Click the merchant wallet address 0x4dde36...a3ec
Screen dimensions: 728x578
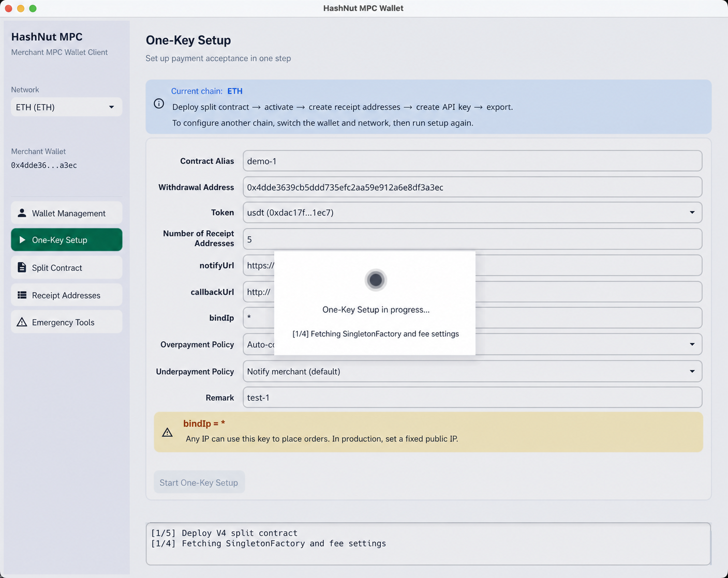click(44, 165)
